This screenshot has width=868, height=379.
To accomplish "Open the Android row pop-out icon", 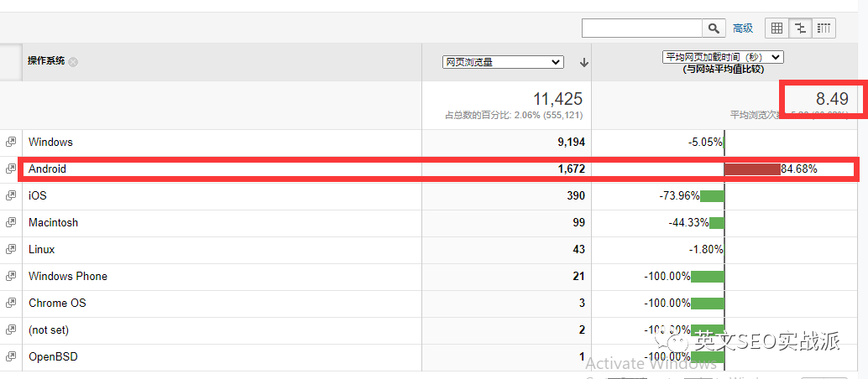I will point(11,169).
